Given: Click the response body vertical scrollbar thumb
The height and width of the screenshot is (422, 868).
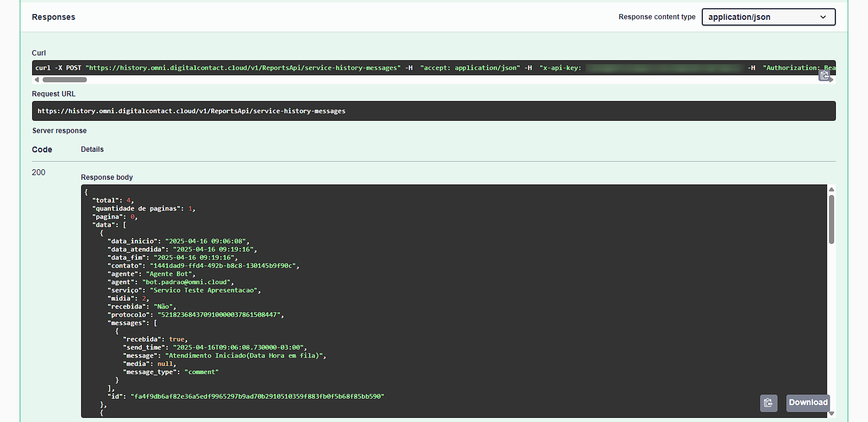Looking at the screenshot, I should 831,219.
